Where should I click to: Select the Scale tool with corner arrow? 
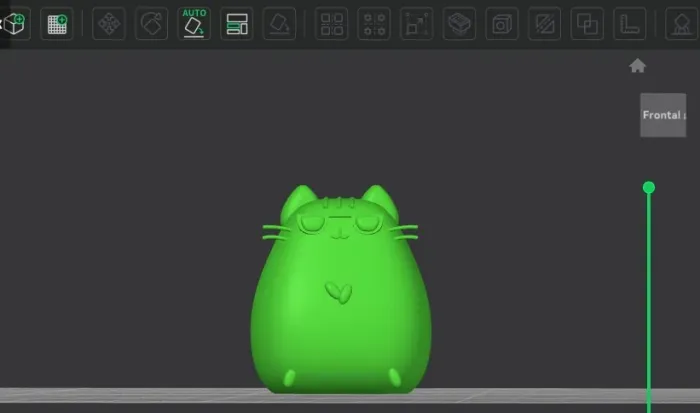417,24
